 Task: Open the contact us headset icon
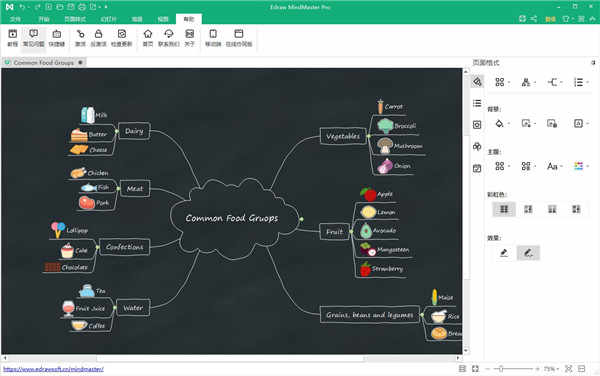(168, 38)
